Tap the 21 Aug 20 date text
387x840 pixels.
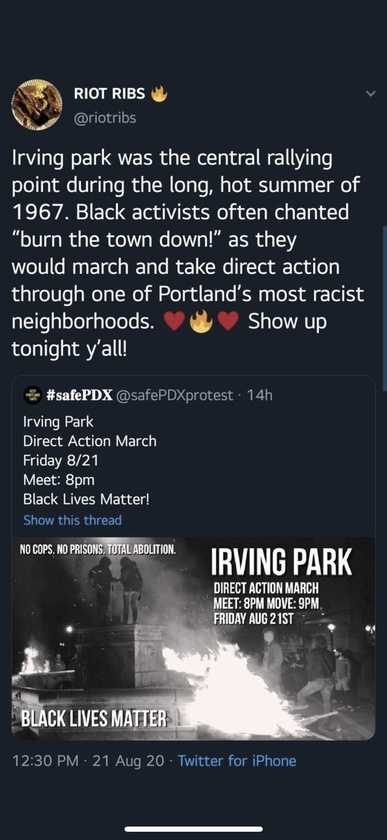[128, 760]
